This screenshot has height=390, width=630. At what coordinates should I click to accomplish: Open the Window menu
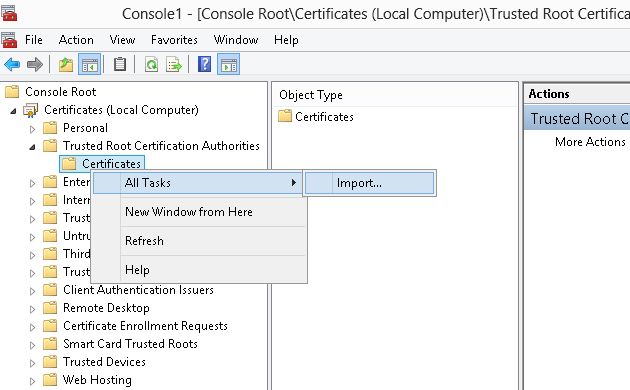click(236, 40)
